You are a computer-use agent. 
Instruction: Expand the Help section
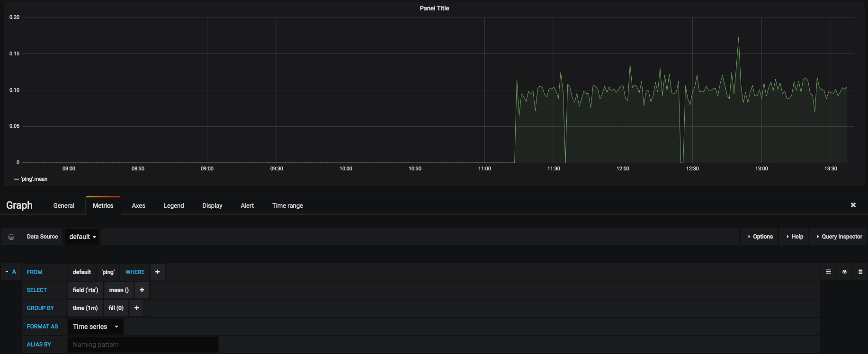[795, 237]
